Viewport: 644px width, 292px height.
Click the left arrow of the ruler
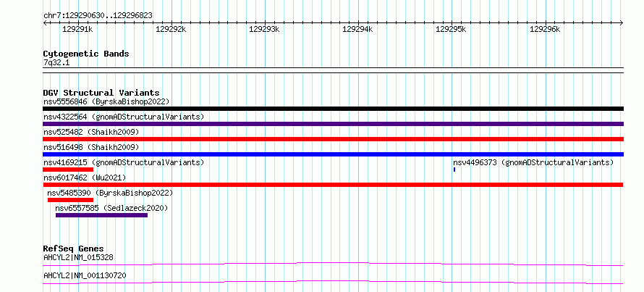pyautogui.click(x=45, y=23)
